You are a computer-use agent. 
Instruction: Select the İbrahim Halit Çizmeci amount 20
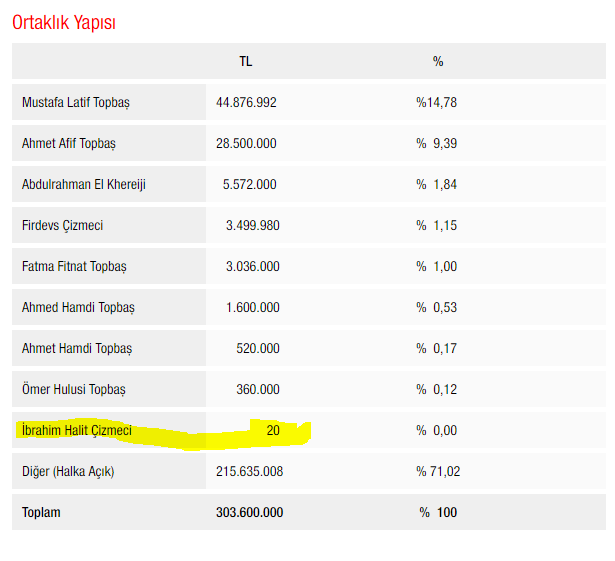pos(273,430)
